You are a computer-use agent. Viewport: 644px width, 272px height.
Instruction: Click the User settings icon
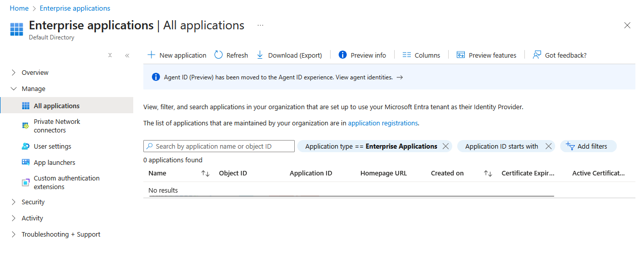click(26, 146)
